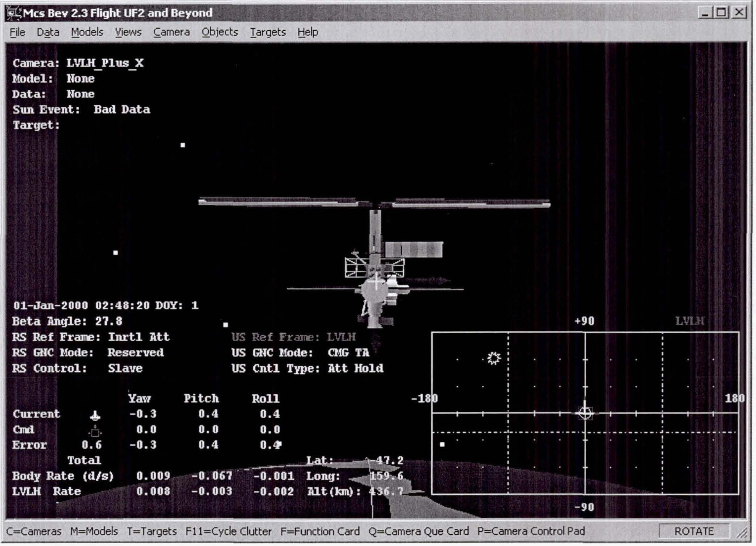The height and width of the screenshot is (546, 756).
Task: Close the Mcs Bev window
Action: [738, 12]
